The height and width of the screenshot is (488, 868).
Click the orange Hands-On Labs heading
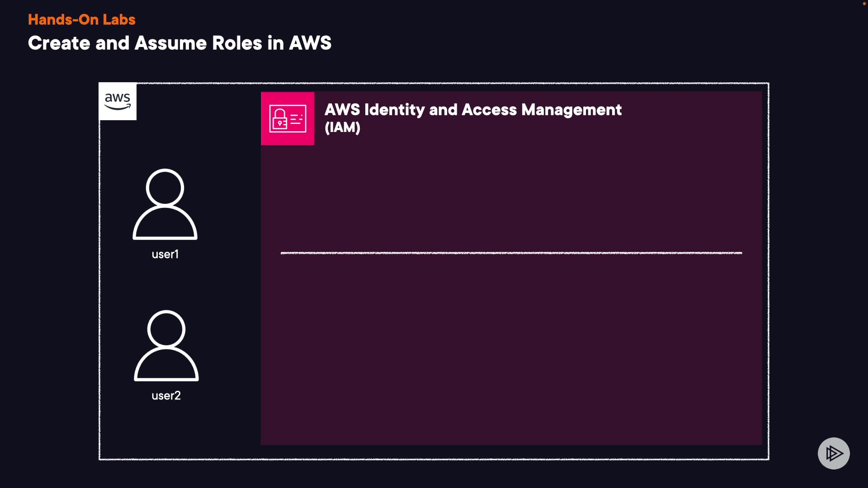(81, 19)
